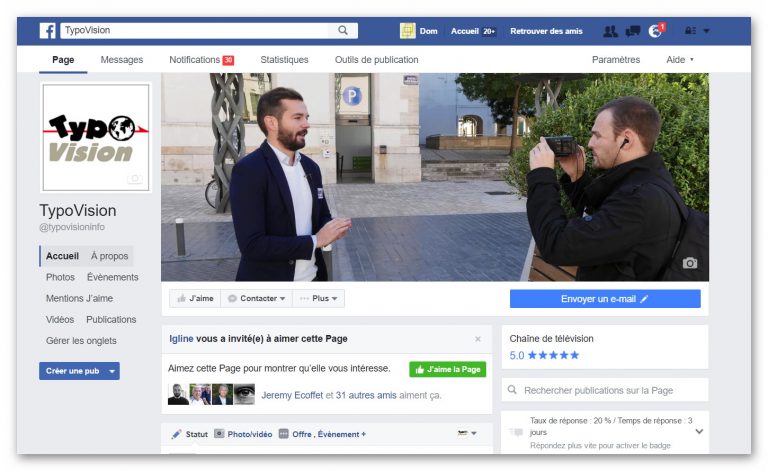Click the five-star rating
This screenshot has height=471, width=768.
tap(553, 355)
